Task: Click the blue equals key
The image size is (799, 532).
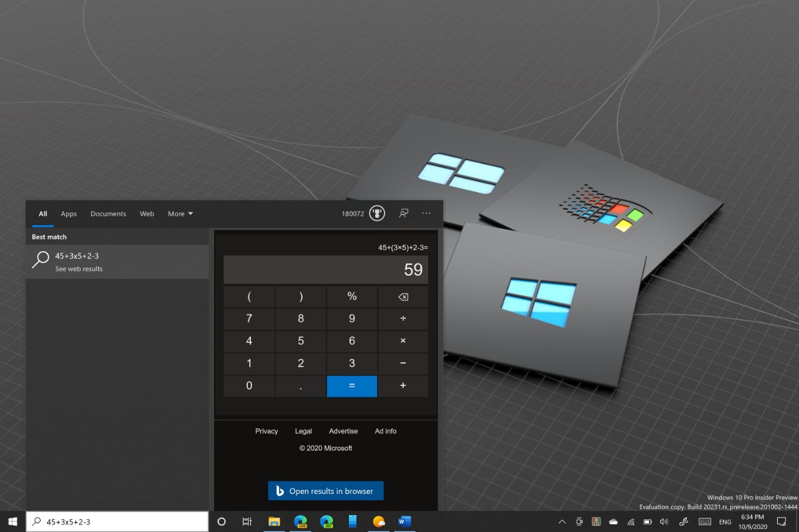Action: (352, 386)
